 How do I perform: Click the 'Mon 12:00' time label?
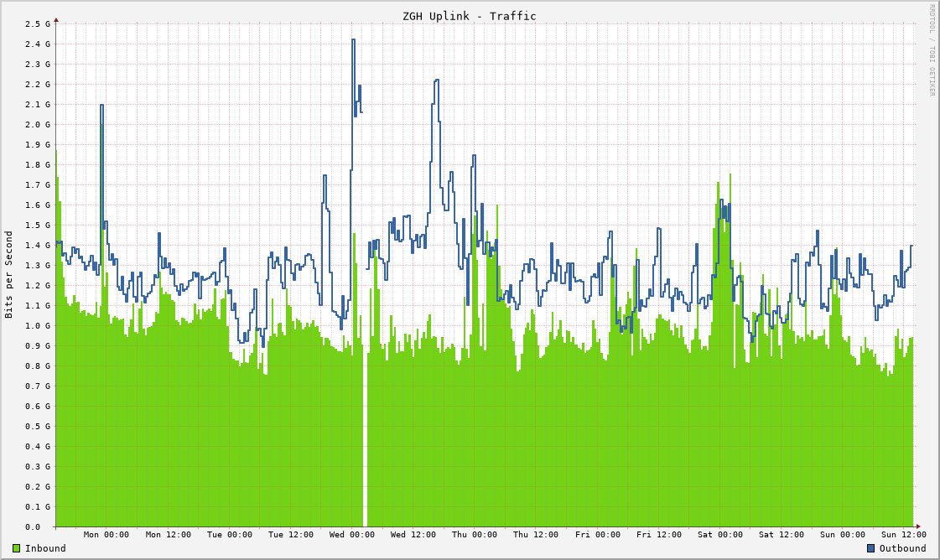coord(169,534)
